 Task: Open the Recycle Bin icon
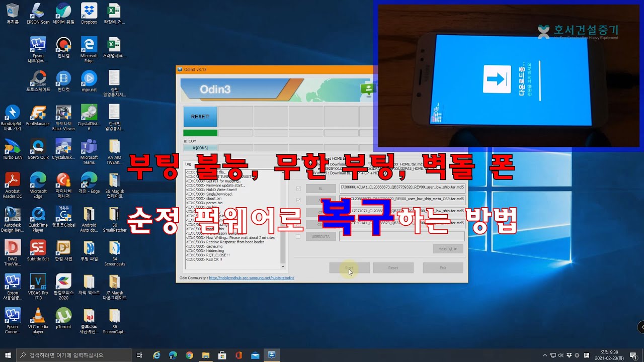[x=13, y=14]
